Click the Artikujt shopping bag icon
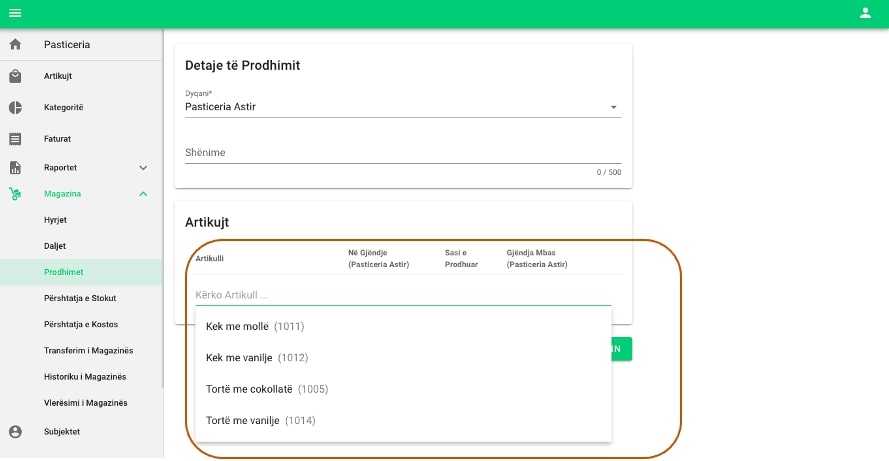 point(15,76)
